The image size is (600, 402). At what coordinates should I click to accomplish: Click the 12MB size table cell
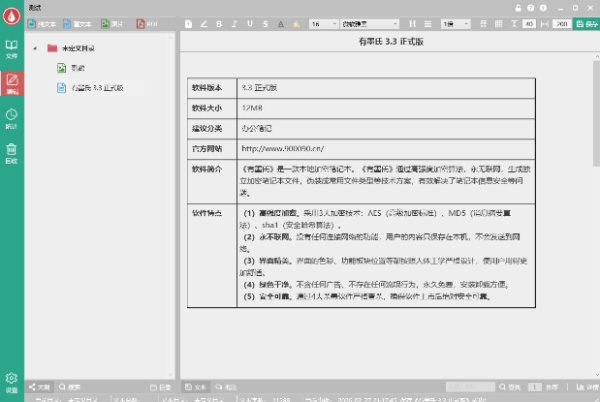(386, 108)
